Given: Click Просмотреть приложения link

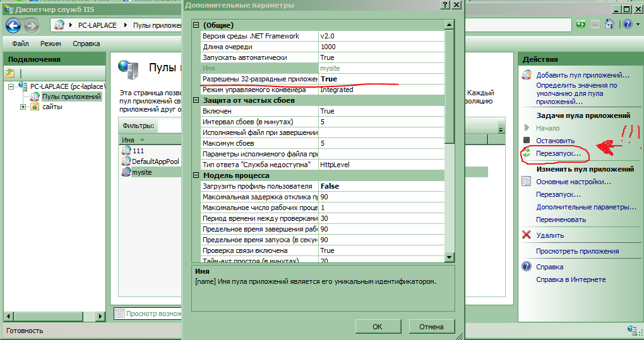Looking at the screenshot, I should pyautogui.click(x=578, y=252).
